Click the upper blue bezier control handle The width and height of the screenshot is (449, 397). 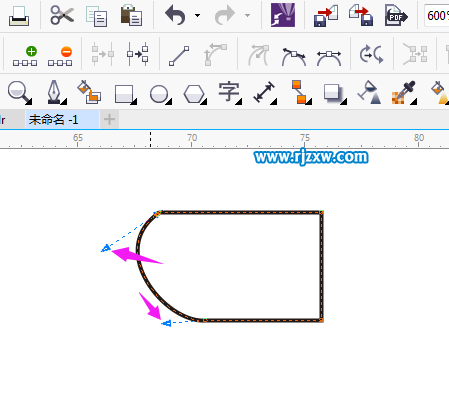coord(106,248)
